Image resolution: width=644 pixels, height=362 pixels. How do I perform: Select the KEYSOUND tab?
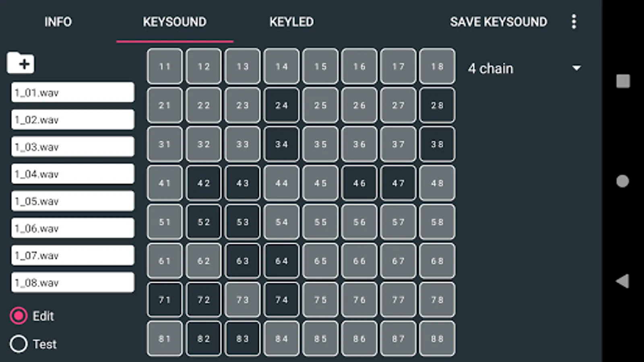point(174,22)
